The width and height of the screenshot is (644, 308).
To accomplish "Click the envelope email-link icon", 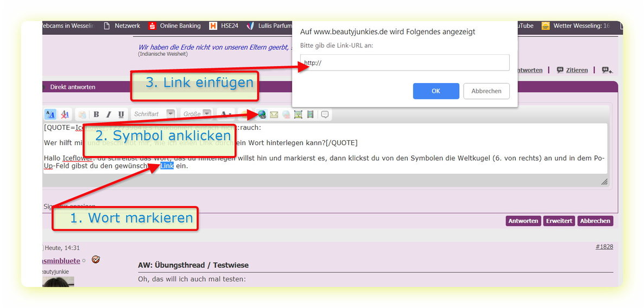I will click(x=274, y=114).
